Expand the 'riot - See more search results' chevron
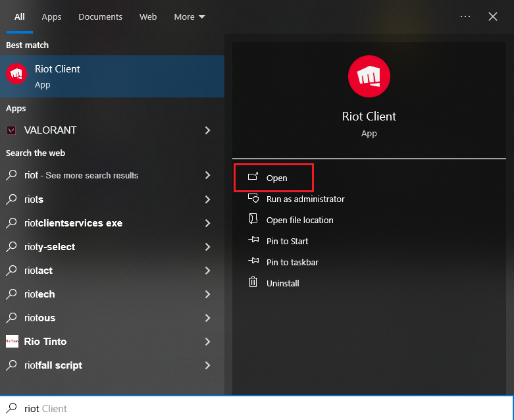 207,175
